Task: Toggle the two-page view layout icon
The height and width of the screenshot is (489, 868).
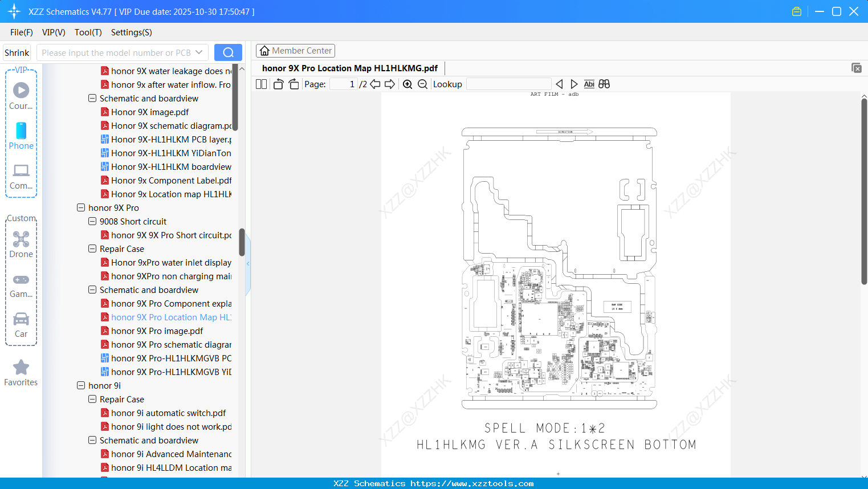Action: point(261,84)
